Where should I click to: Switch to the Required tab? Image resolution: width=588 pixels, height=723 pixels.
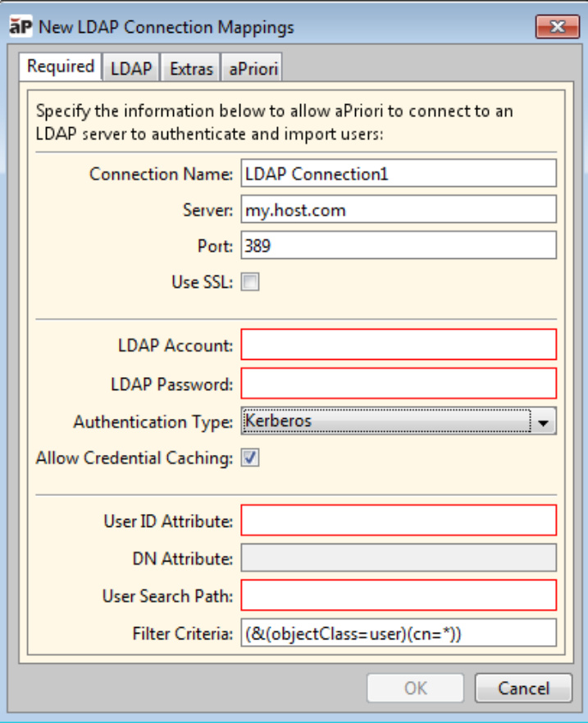pyautogui.click(x=60, y=67)
